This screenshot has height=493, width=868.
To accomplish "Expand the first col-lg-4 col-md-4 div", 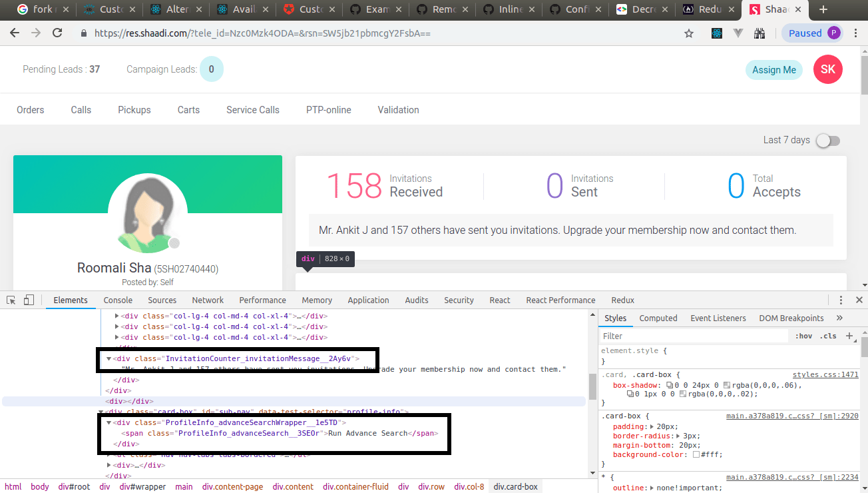I will pyautogui.click(x=117, y=316).
